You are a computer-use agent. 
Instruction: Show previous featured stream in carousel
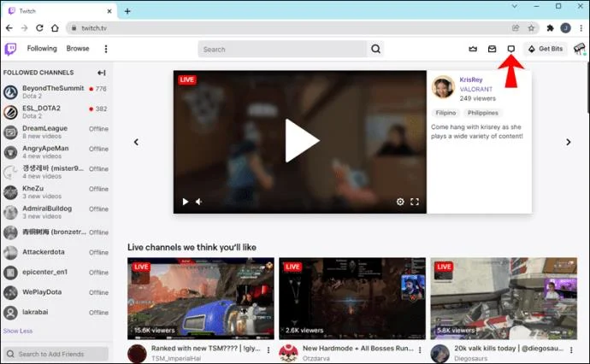[136, 142]
